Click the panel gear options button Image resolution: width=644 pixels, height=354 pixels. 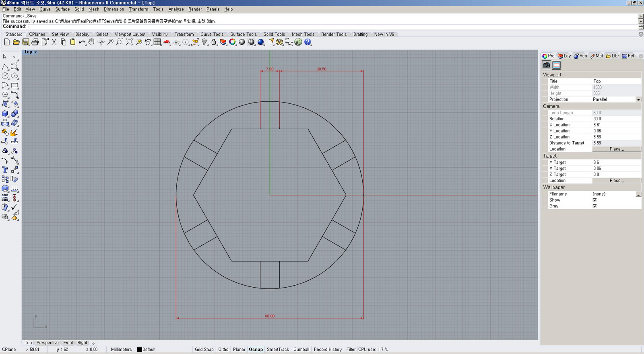pyautogui.click(x=641, y=56)
